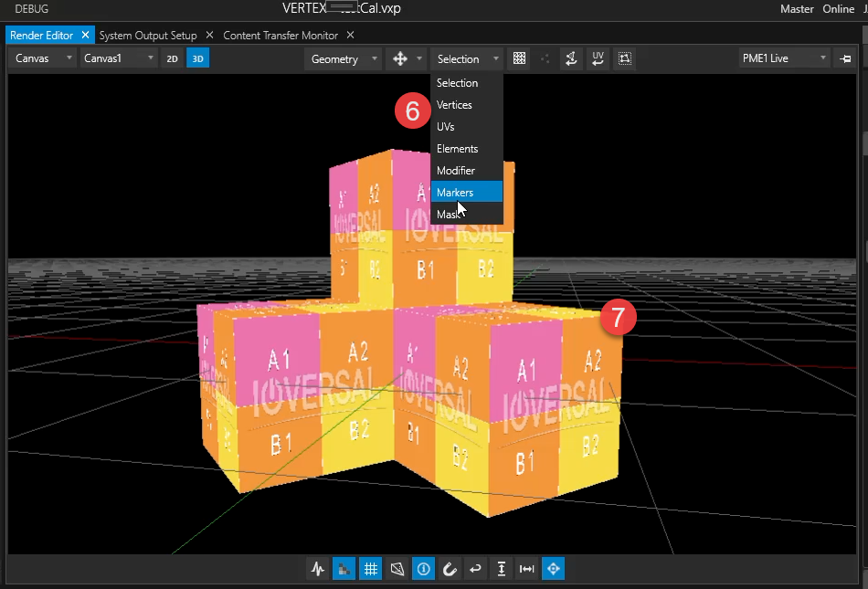Image resolution: width=868 pixels, height=589 pixels.
Task: Open the Geometry dropdown
Action: pos(343,58)
